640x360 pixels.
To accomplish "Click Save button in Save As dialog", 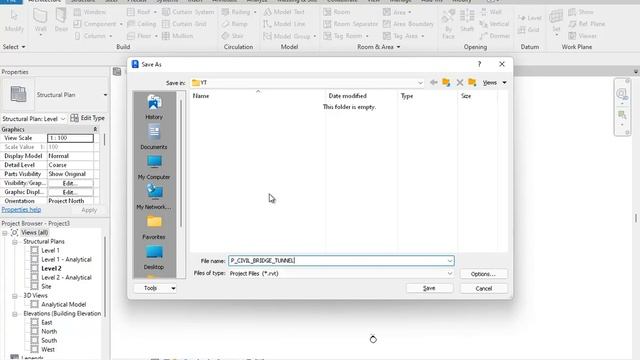I will pos(429,288).
